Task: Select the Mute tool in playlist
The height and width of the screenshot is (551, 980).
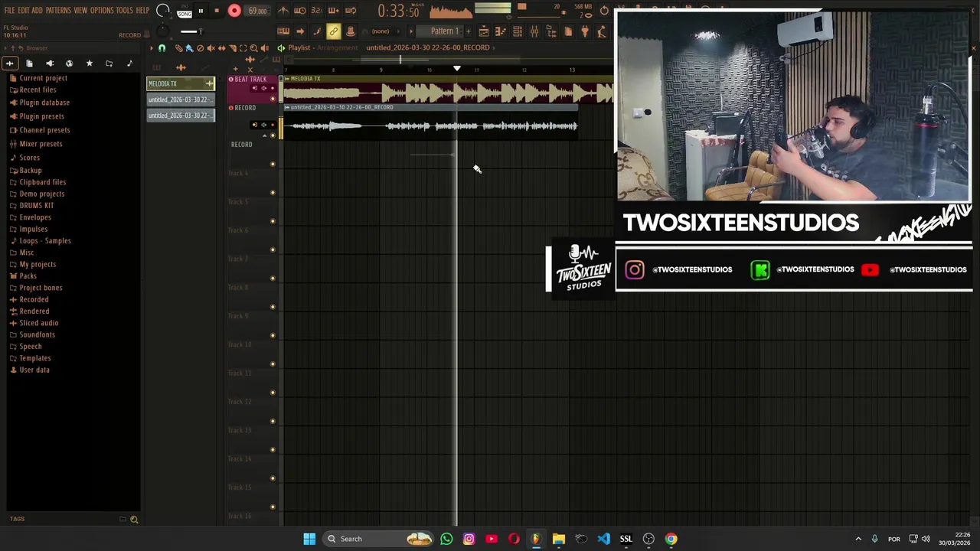Action: [x=211, y=48]
